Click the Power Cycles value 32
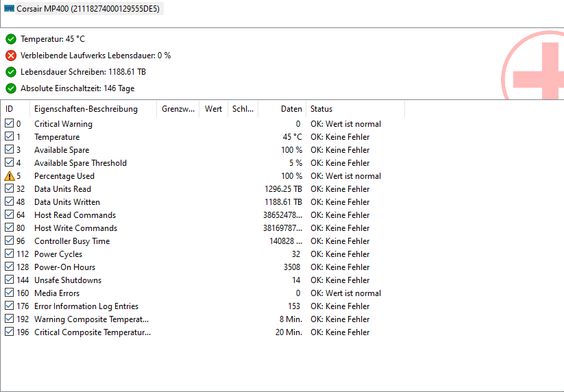Viewport: 564px width, 392px height. tap(296, 254)
